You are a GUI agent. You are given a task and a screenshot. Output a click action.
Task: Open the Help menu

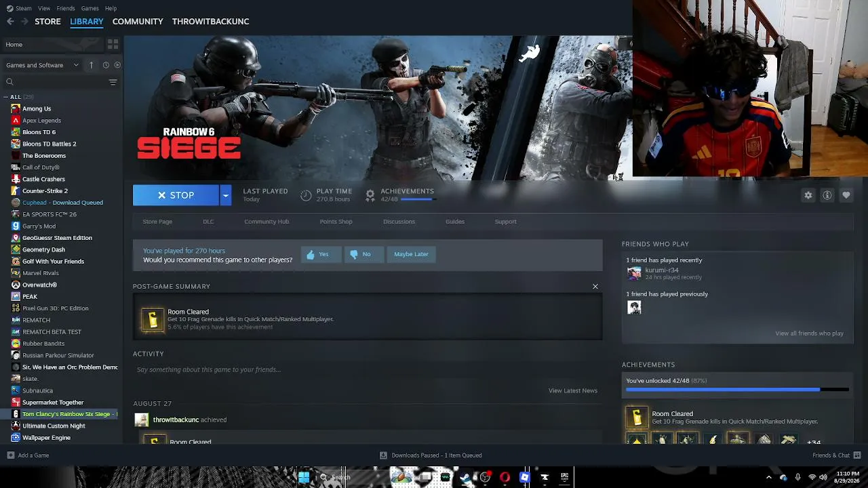[111, 8]
